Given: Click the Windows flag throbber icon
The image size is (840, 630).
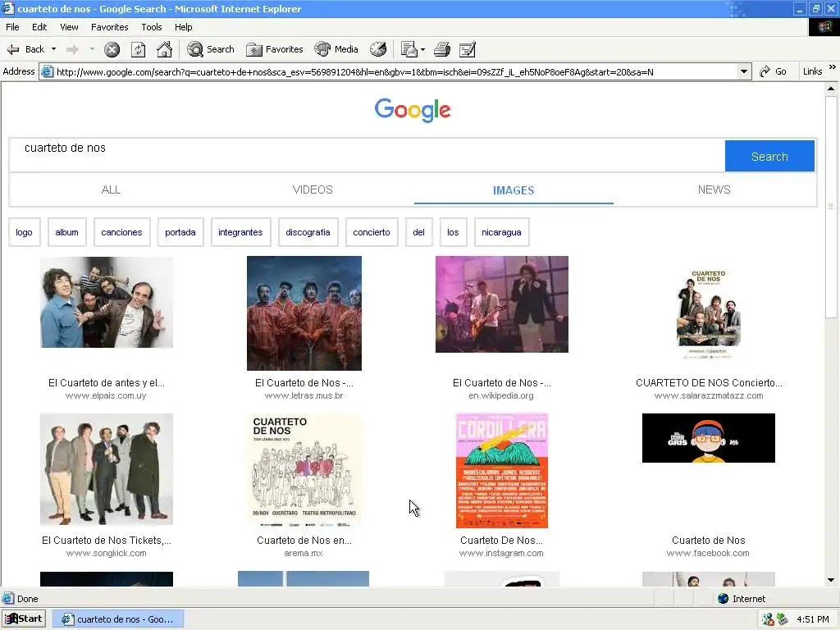Looking at the screenshot, I should point(824,27).
